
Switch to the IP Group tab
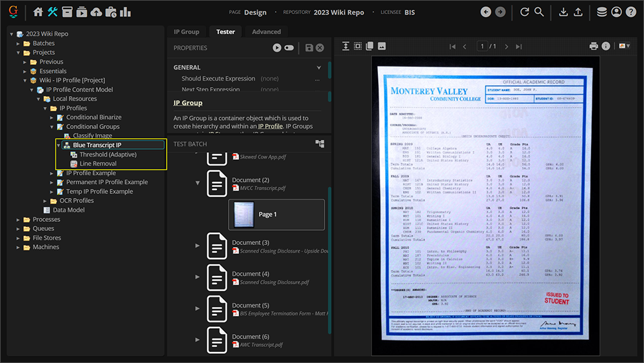pyautogui.click(x=186, y=32)
